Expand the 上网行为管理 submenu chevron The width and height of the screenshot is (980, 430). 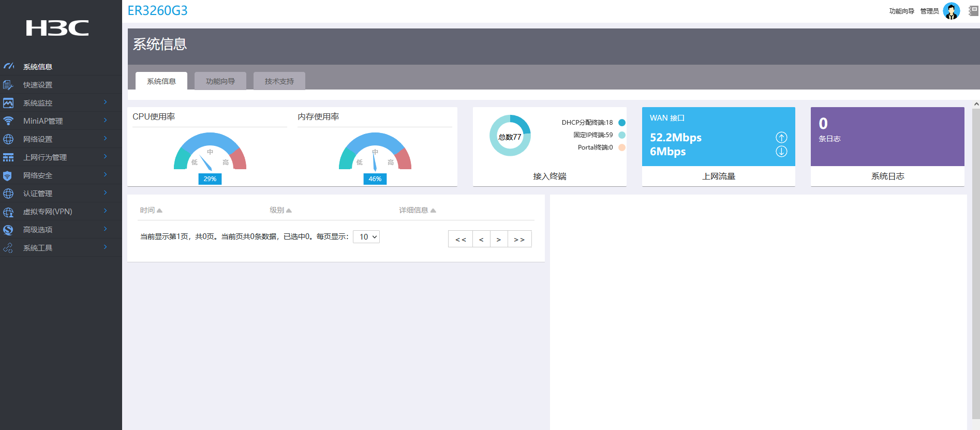(105, 156)
